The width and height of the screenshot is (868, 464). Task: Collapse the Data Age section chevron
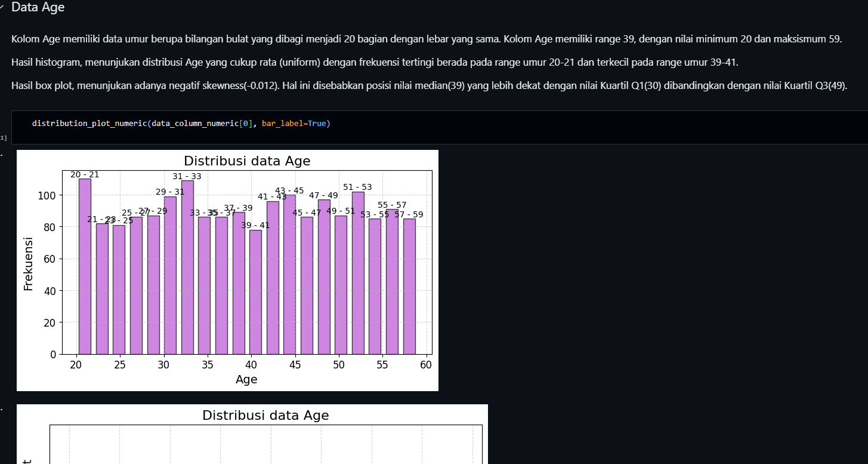[x=2, y=8]
